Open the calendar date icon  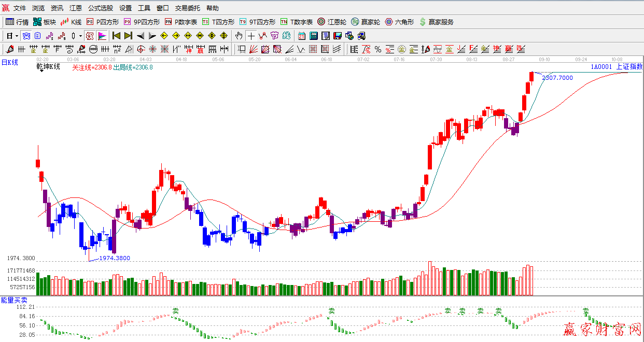302,36
